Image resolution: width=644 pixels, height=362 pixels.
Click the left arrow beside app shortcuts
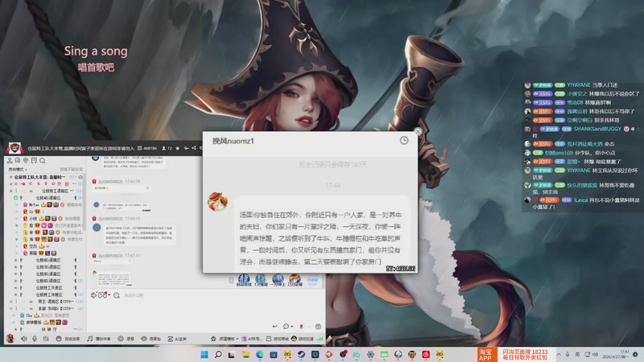(x=231, y=280)
